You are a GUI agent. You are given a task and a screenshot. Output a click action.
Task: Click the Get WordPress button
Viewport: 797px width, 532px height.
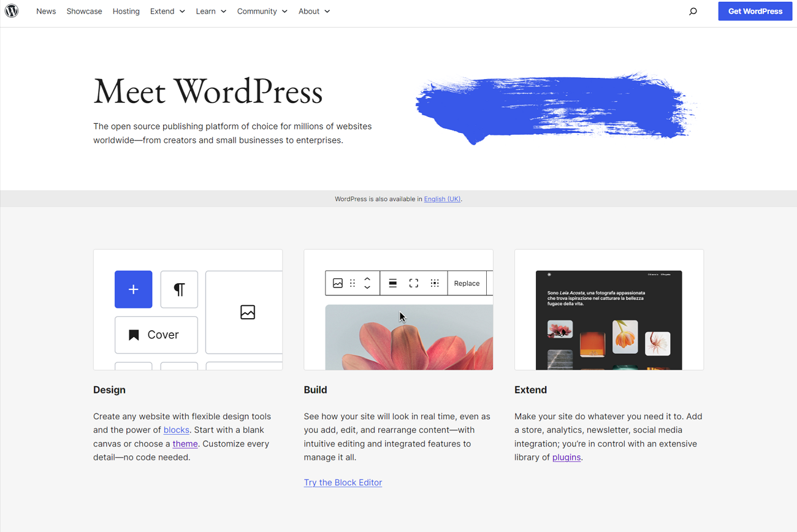click(x=755, y=11)
